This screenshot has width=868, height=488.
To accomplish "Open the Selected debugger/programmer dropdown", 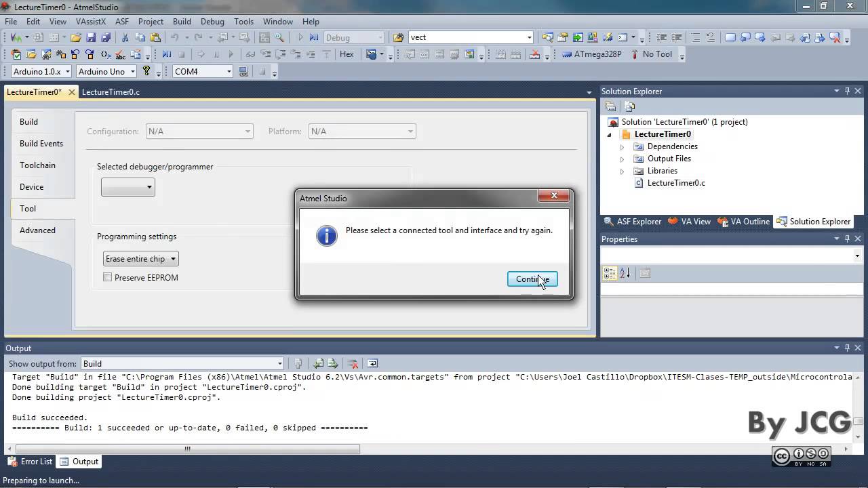I will tap(128, 187).
